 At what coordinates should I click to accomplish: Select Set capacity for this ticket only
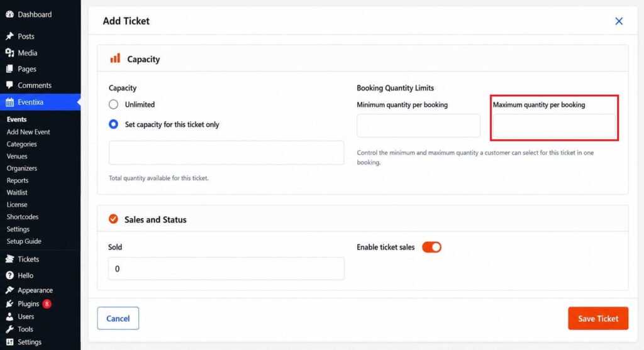coord(113,124)
